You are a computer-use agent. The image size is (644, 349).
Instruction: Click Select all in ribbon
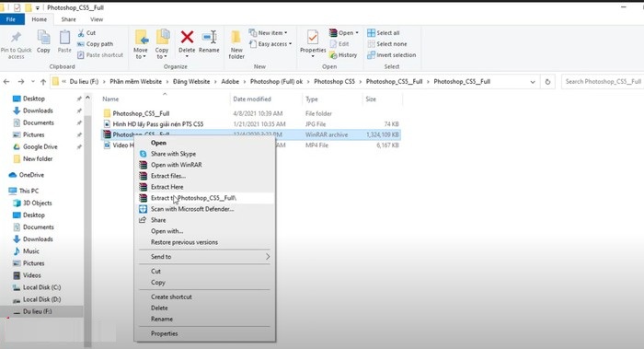[x=384, y=32]
